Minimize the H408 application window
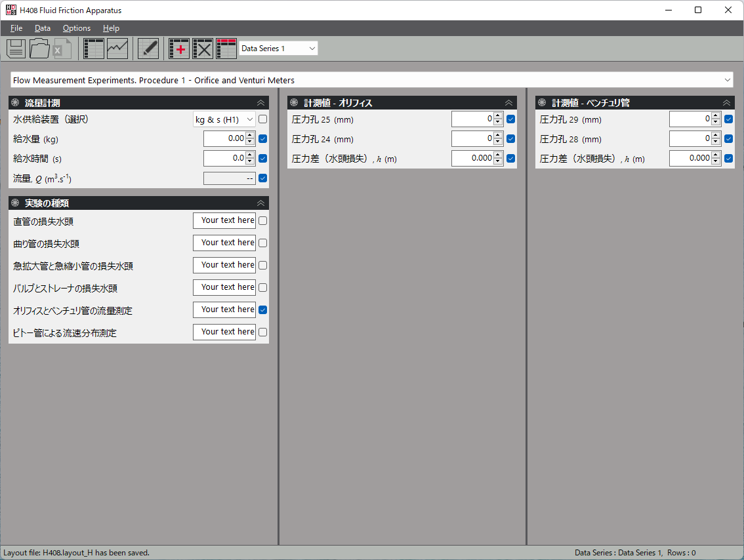Image resolution: width=744 pixels, height=560 pixels. click(669, 10)
